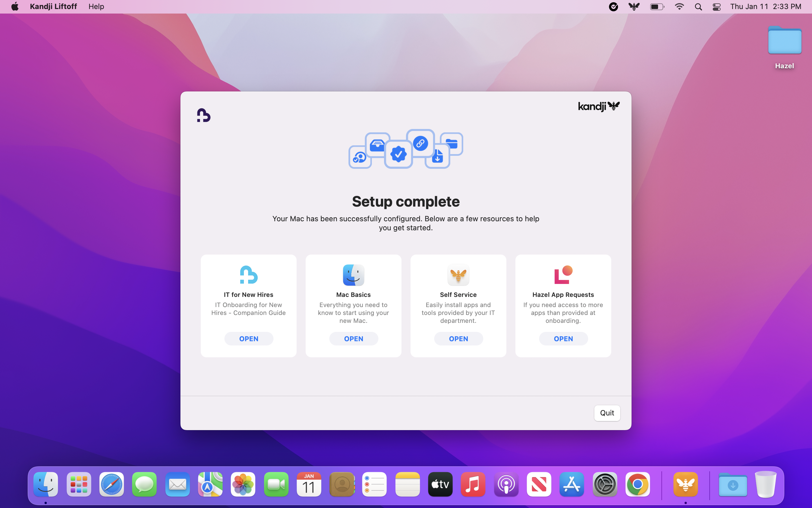This screenshot has width=812, height=508.
Task: Open Finder from the Dock
Action: pyautogui.click(x=46, y=485)
